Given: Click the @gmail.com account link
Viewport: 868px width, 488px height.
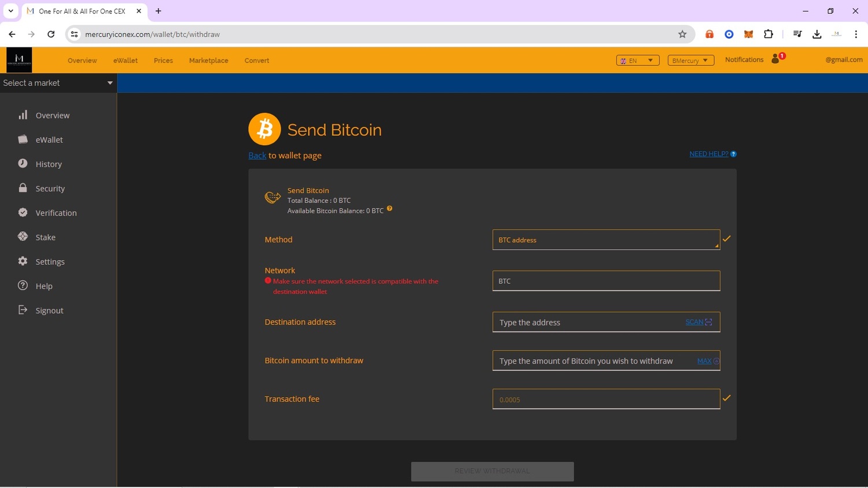Looking at the screenshot, I should [x=844, y=60].
